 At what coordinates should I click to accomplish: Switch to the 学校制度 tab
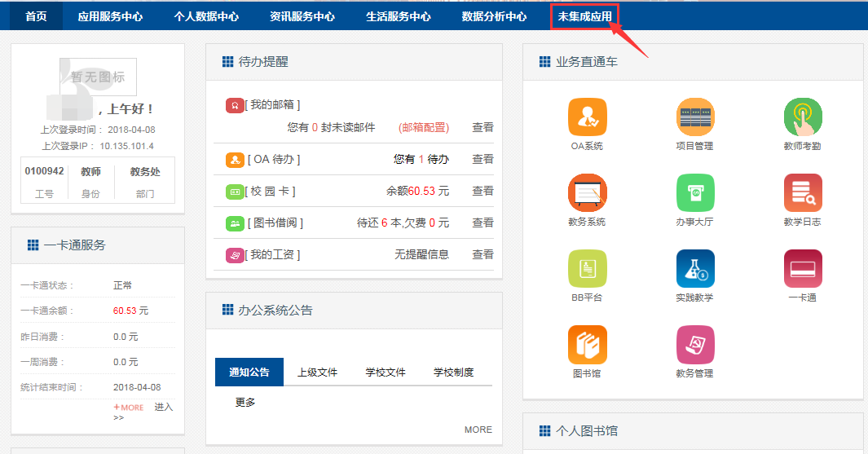453,372
